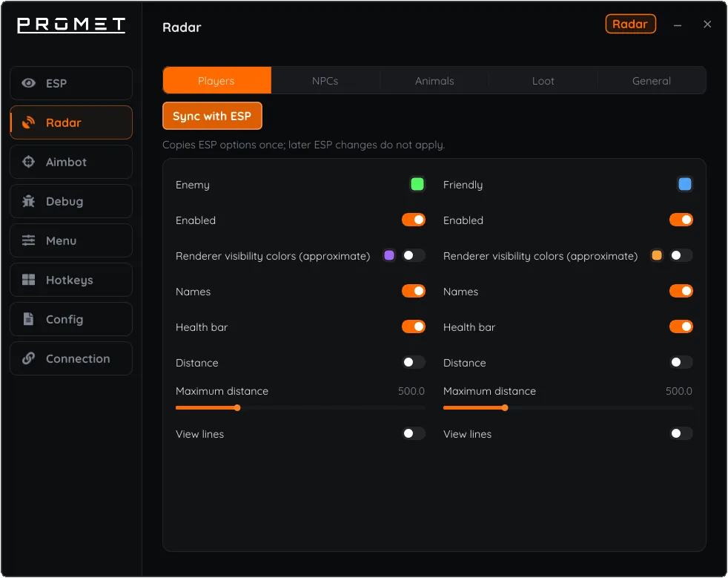Switch to the General tab
Image resolution: width=728 pixels, height=578 pixels.
click(x=652, y=80)
